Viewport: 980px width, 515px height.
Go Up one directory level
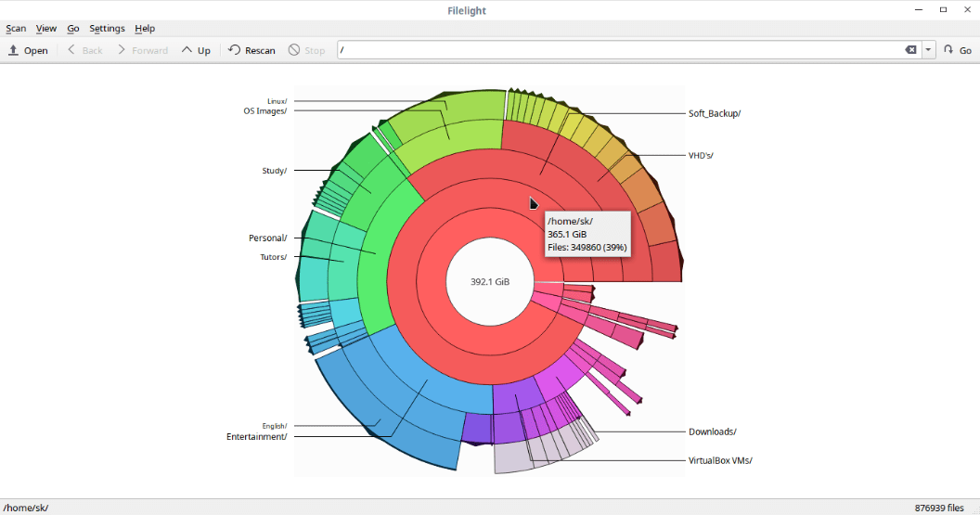196,50
